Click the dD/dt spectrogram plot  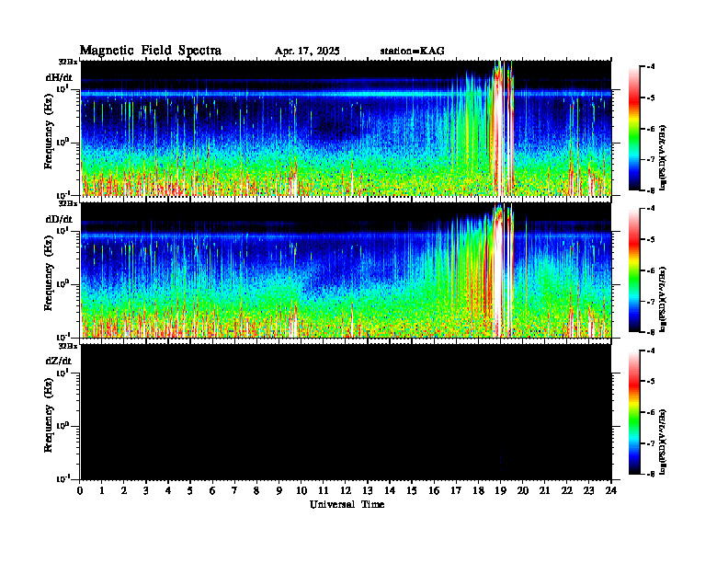[x=346, y=270]
